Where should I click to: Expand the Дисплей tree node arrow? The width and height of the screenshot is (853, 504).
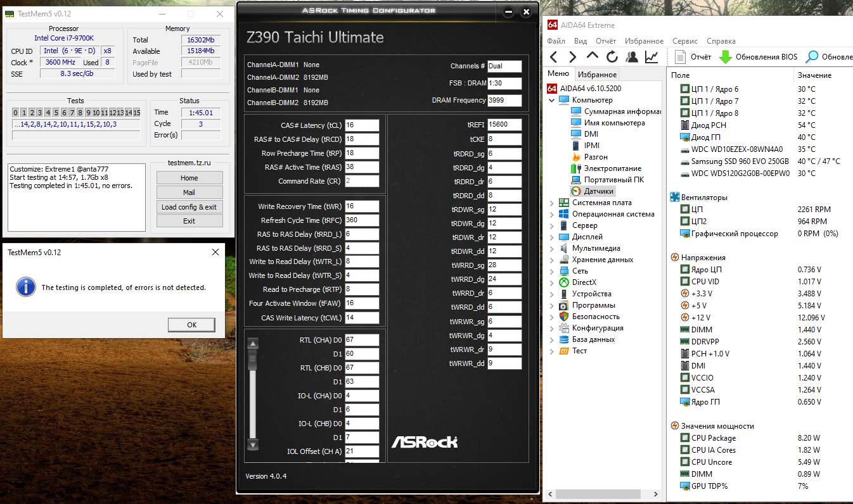[552, 237]
